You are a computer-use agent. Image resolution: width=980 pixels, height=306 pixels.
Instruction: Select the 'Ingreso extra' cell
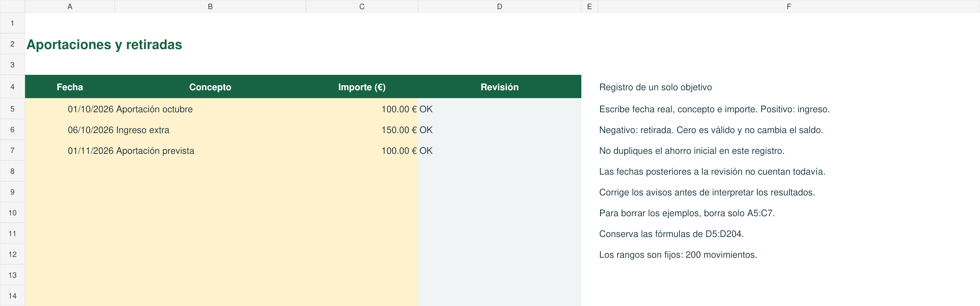(x=210, y=130)
